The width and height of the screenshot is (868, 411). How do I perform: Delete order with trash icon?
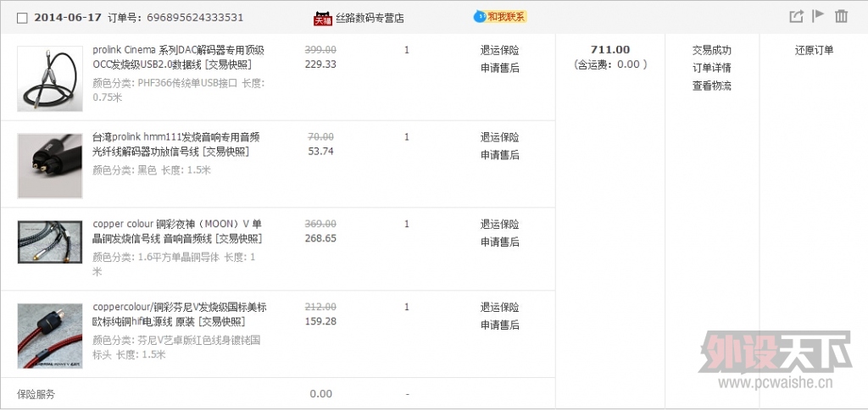[842, 16]
